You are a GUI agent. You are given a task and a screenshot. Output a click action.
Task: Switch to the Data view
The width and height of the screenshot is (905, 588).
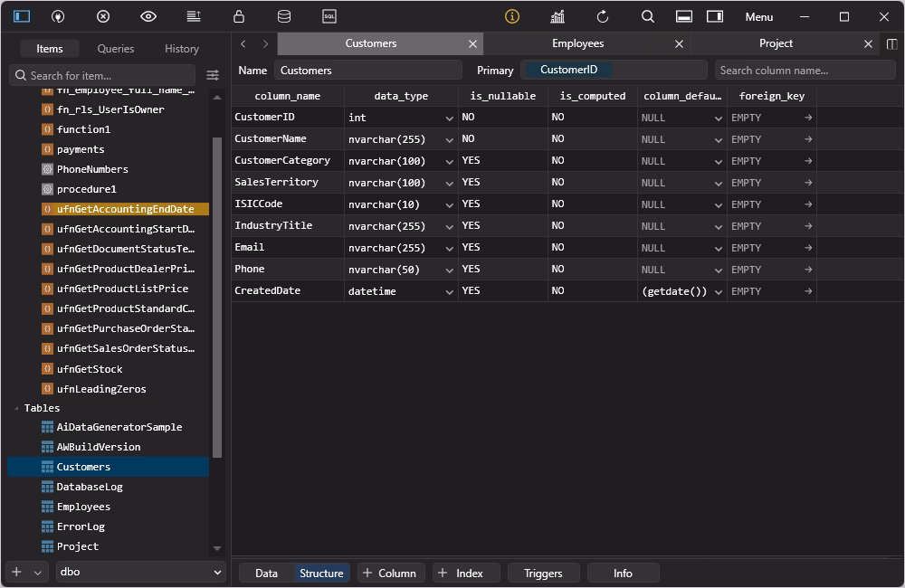[266, 573]
